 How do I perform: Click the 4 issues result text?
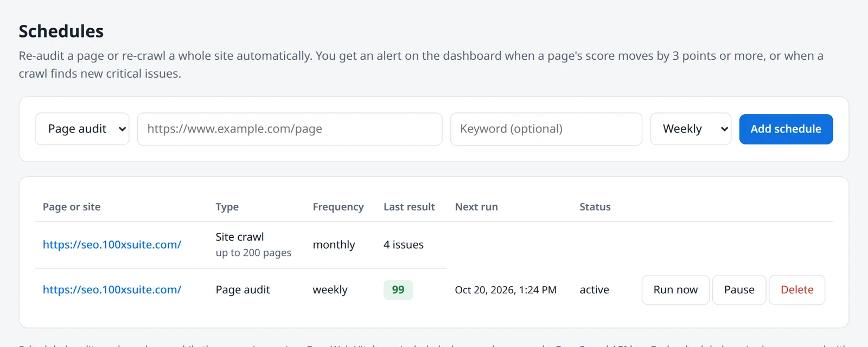click(x=404, y=245)
